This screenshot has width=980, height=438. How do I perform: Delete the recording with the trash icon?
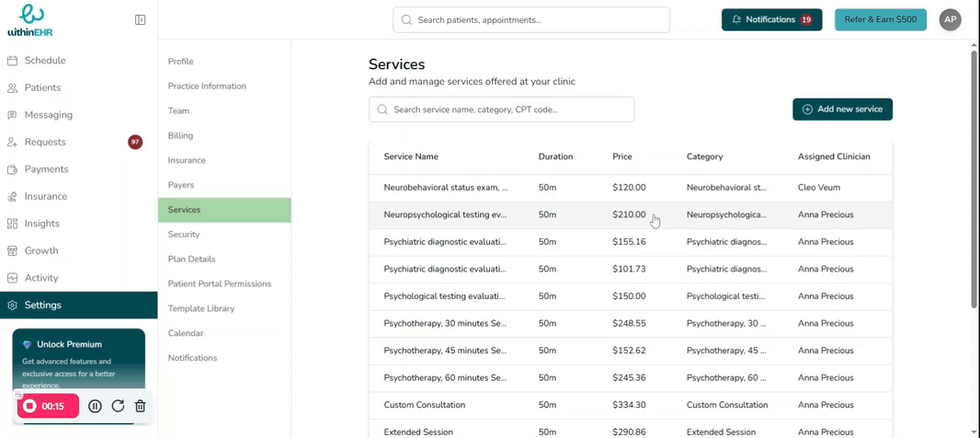[140, 406]
